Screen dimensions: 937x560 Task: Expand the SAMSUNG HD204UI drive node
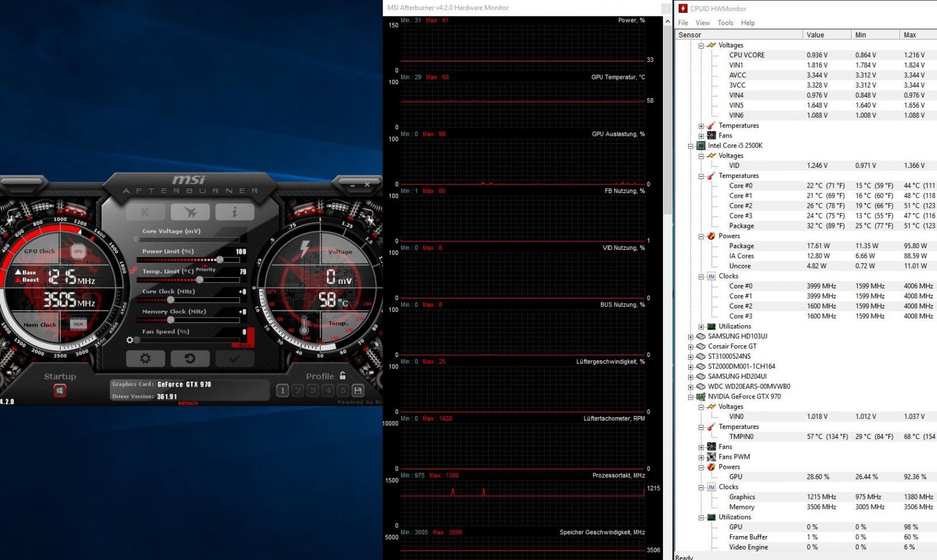click(x=690, y=376)
